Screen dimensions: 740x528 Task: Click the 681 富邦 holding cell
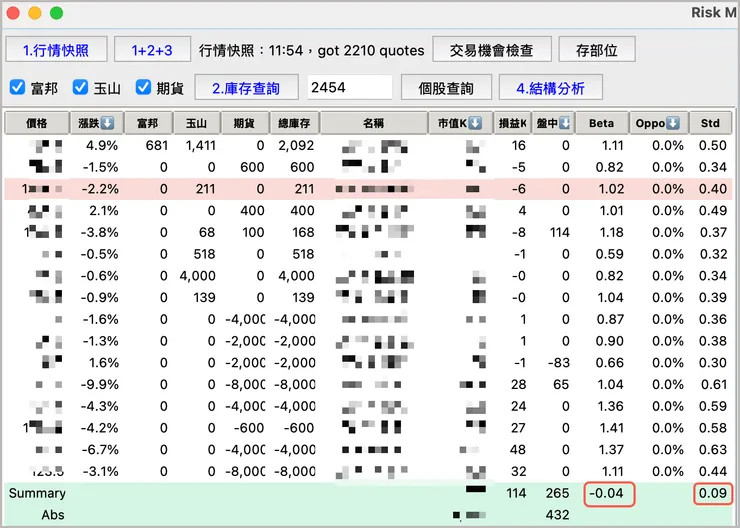[x=157, y=145]
